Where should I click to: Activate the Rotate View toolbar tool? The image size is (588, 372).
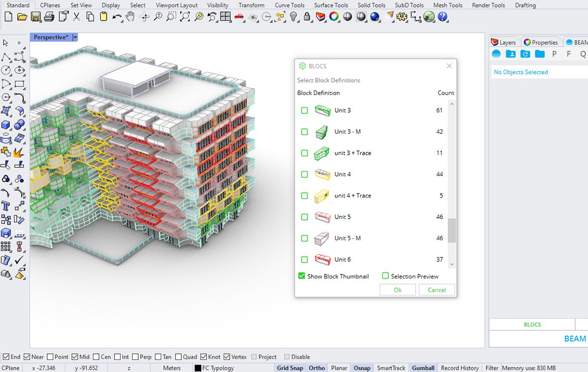(x=145, y=17)
